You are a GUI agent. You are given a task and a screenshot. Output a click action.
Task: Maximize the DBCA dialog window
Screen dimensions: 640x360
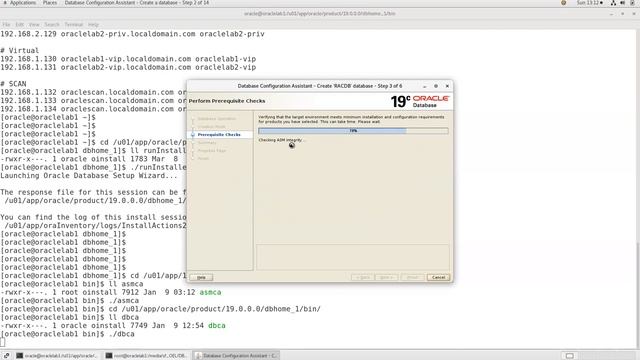tap(436, 86)
